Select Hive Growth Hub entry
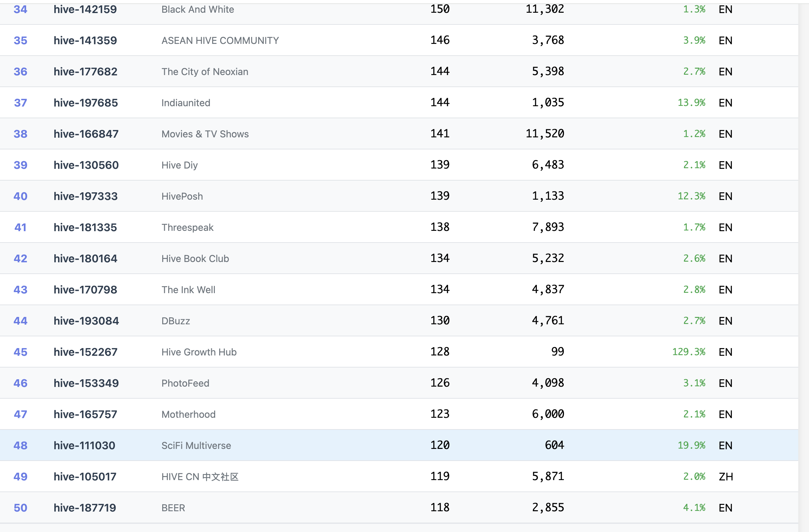 coord(199,352)
